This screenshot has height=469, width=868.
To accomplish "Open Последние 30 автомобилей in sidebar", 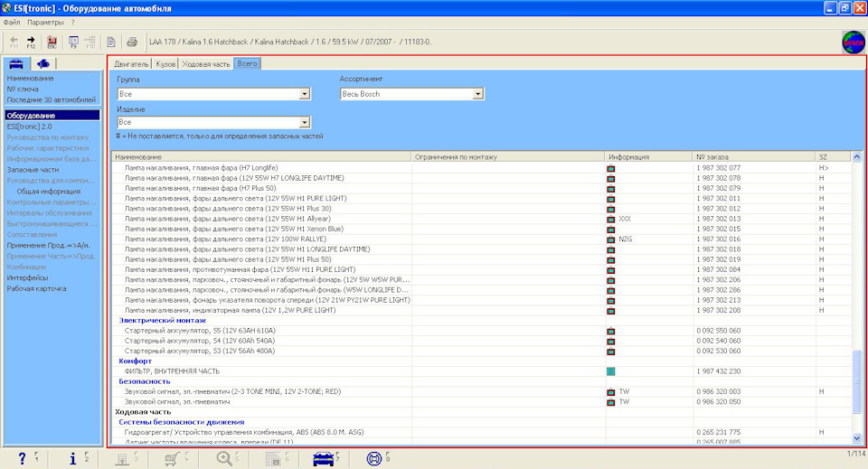I will [x=51, y=100].
